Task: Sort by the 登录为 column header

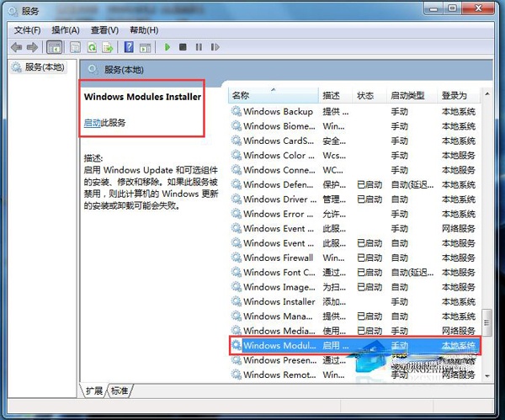Action: coord(459,95)
